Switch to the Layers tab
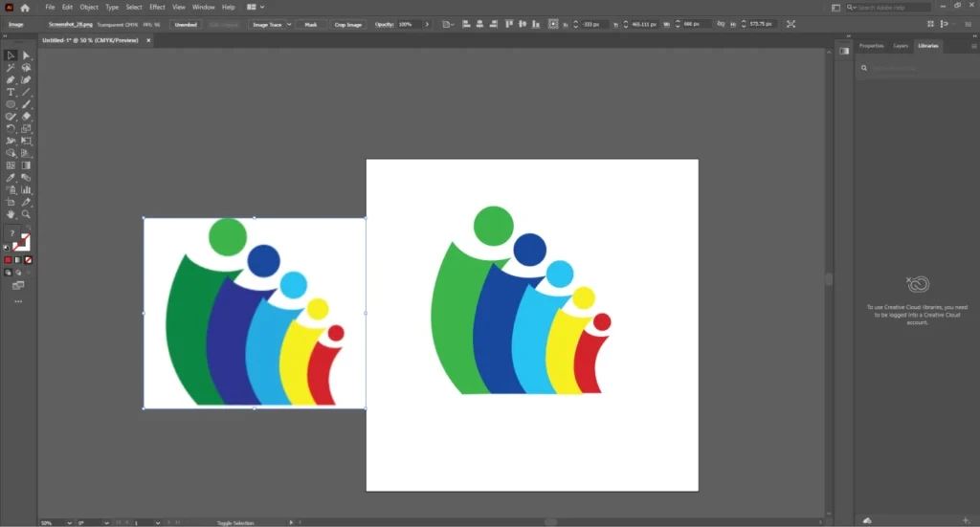This screenshot has width=980, height=527. tap(900, 46)
